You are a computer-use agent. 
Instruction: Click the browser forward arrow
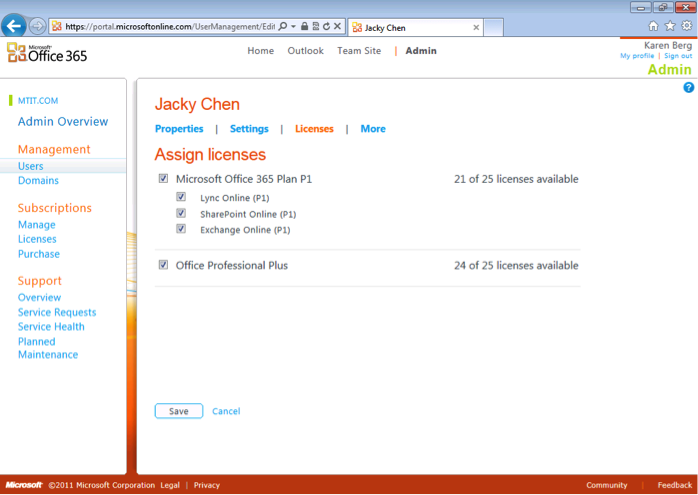[x=37, y=27]
